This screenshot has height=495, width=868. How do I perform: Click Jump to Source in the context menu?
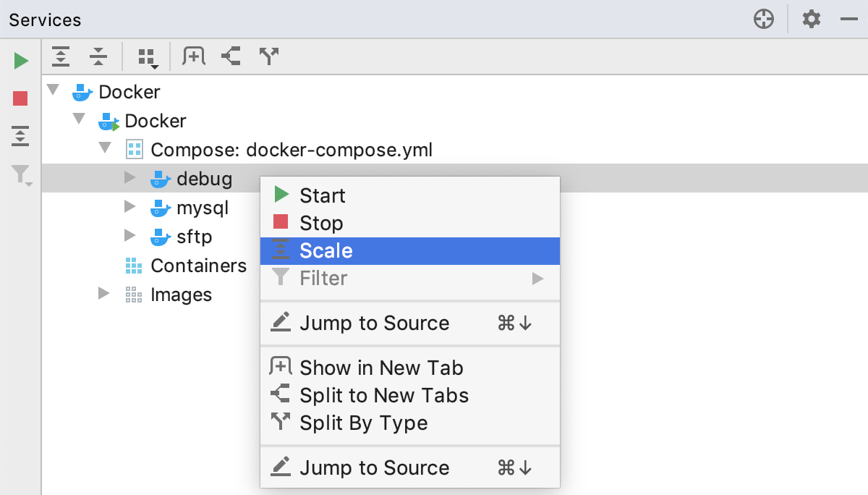tap(375, 323)
